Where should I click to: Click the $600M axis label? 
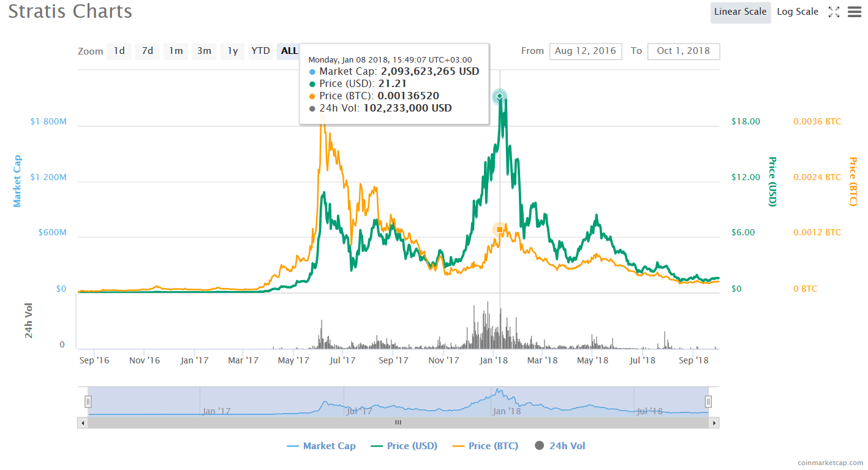pyautogui.click(x=51, y=232)
